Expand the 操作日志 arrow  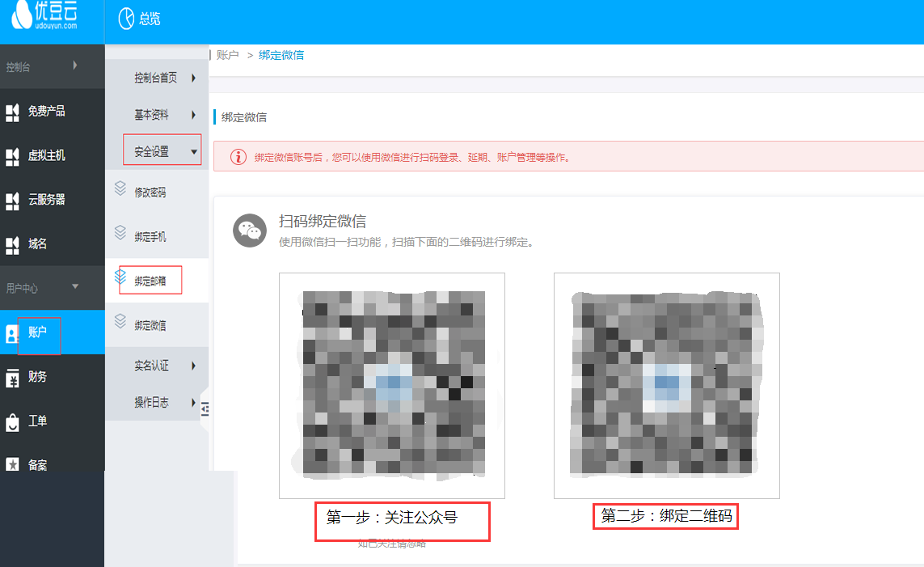[193, 403]
